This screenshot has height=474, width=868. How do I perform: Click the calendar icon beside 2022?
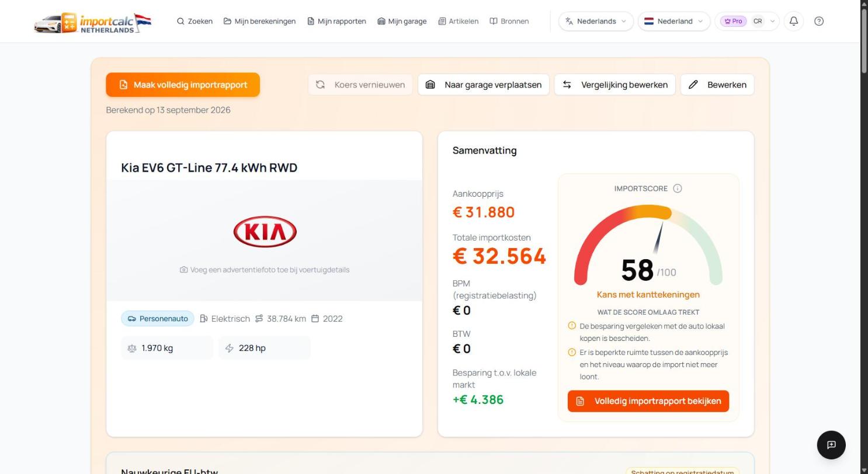click(x=315, y=319)
